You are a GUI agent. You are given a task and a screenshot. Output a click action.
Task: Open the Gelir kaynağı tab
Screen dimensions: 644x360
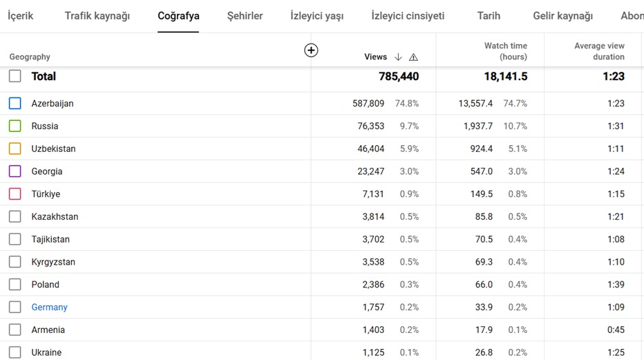click(562, 16)
